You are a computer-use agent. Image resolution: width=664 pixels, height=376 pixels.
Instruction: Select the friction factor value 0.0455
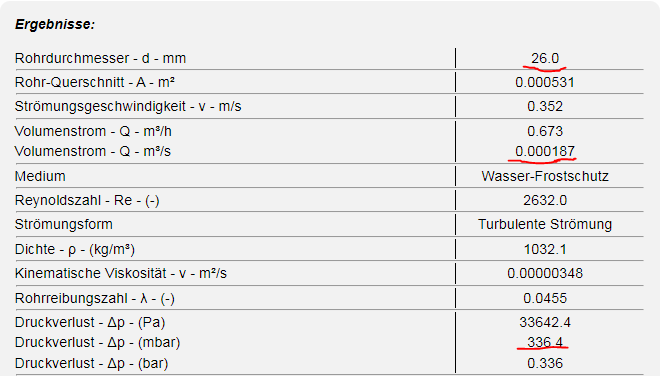(545, 299)
